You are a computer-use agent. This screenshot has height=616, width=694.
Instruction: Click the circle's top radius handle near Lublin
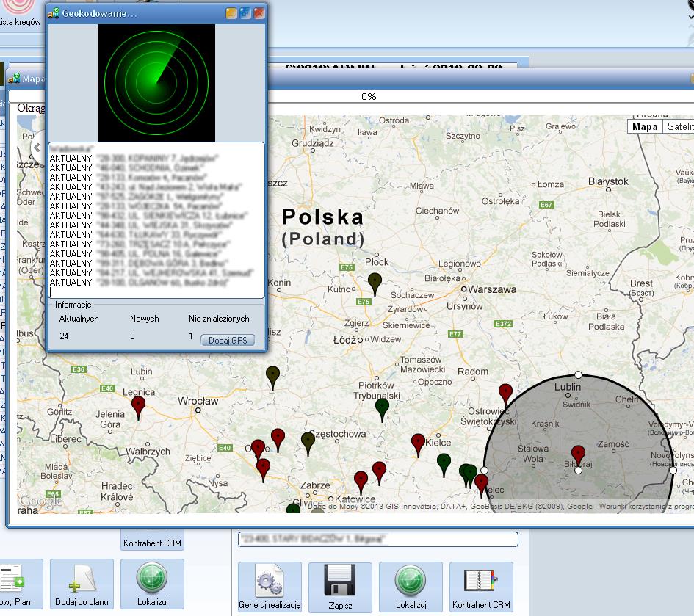[x=578, y=375]
